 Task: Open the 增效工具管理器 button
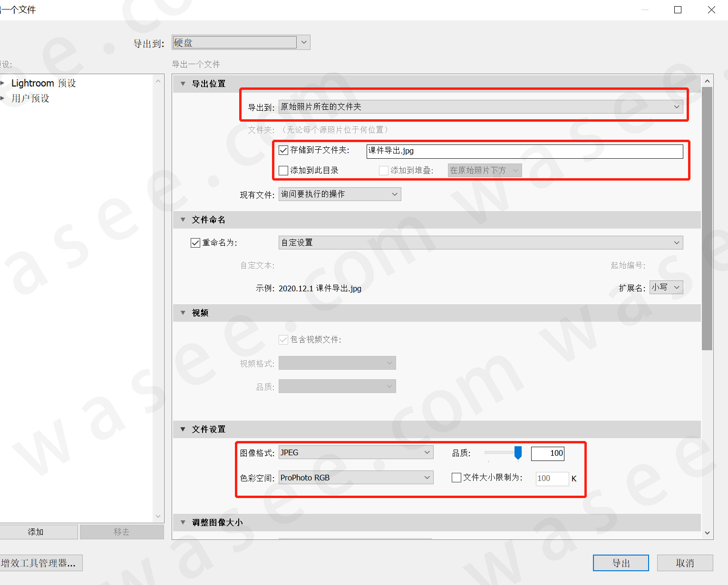click(41, 563)
